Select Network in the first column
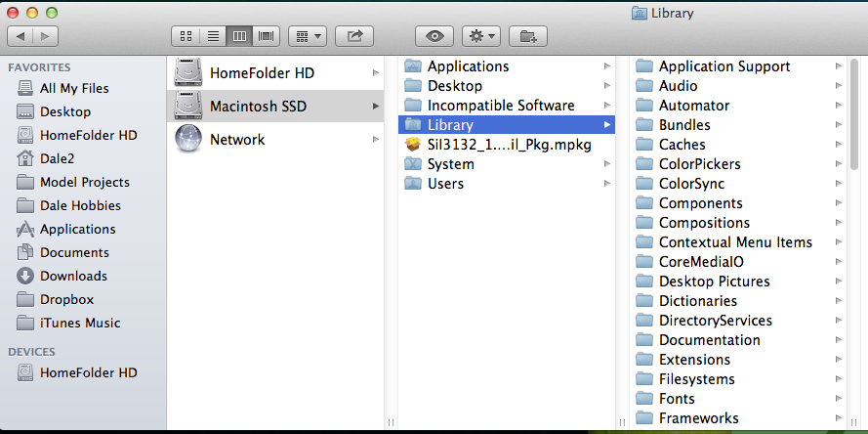Screen dimensions: 868x434 275,139
